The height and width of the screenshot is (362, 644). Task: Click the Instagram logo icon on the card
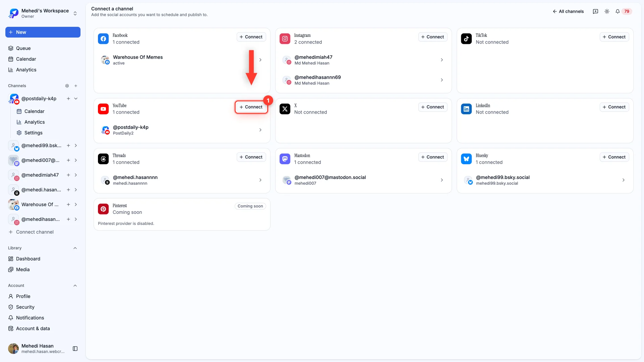click(x=285, y=39)
